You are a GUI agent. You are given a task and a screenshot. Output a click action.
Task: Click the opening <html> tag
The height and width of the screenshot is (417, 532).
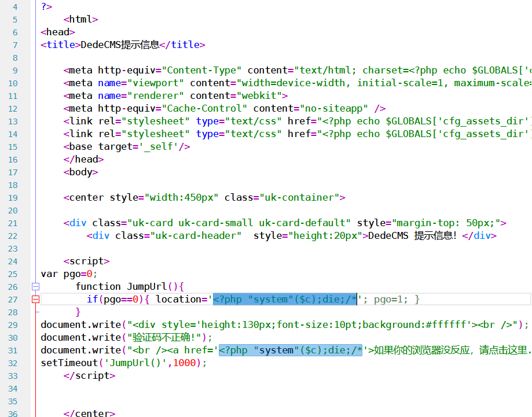[x=80, y=19]
